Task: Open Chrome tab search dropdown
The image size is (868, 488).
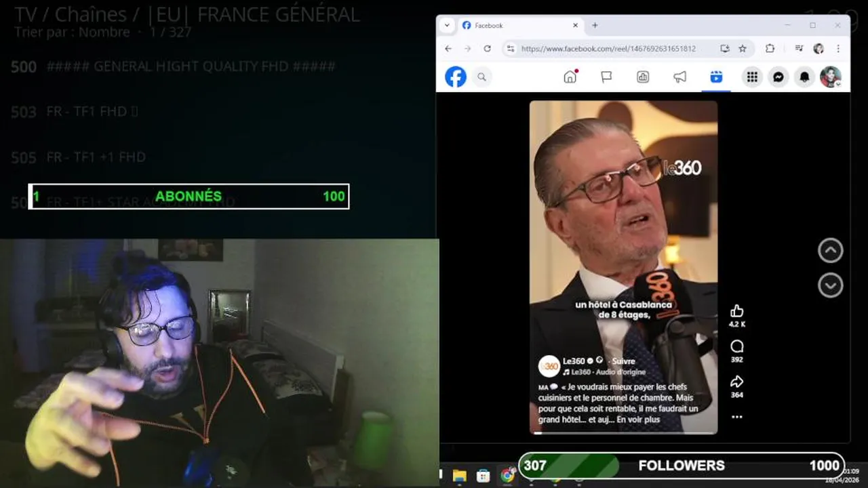Action: pyautogui.click(x=446, y=25)
